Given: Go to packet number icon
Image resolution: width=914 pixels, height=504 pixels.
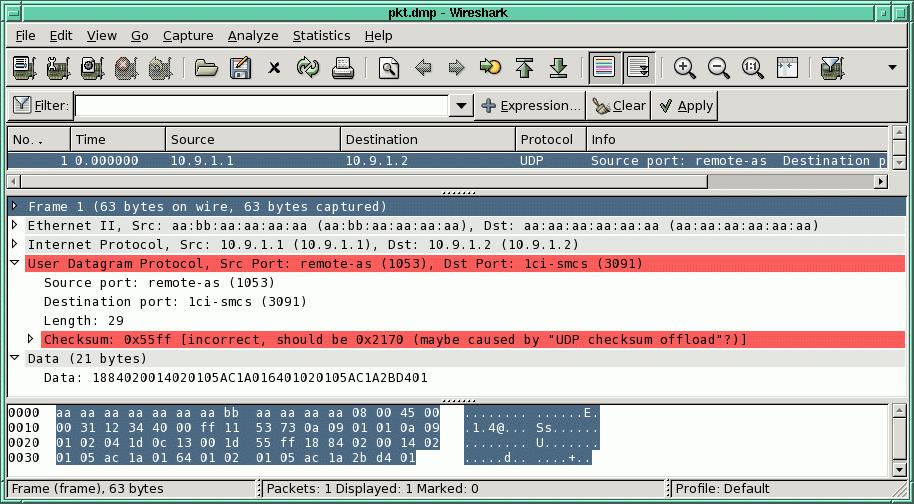Looking at the screenshot, I should [490, 68].
